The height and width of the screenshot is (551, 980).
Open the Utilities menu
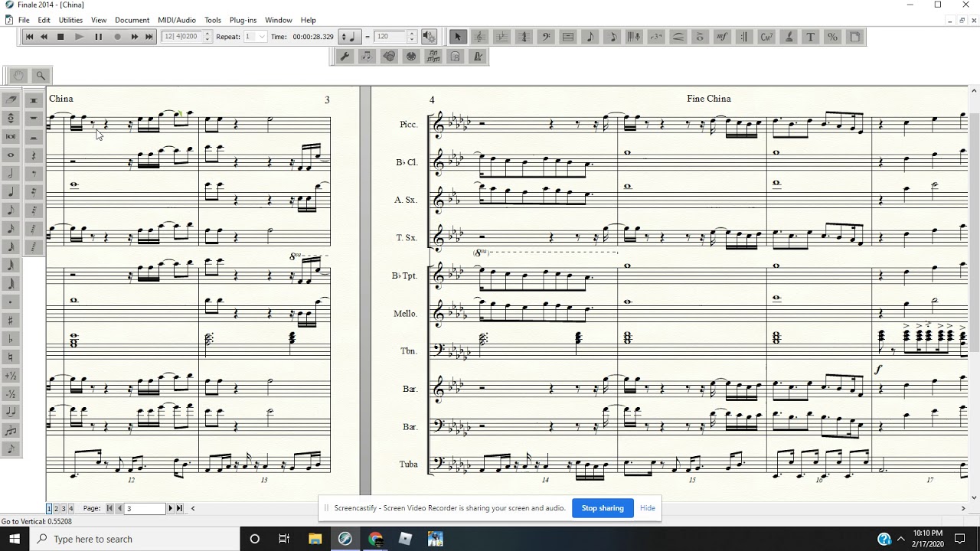click(70, 20)
